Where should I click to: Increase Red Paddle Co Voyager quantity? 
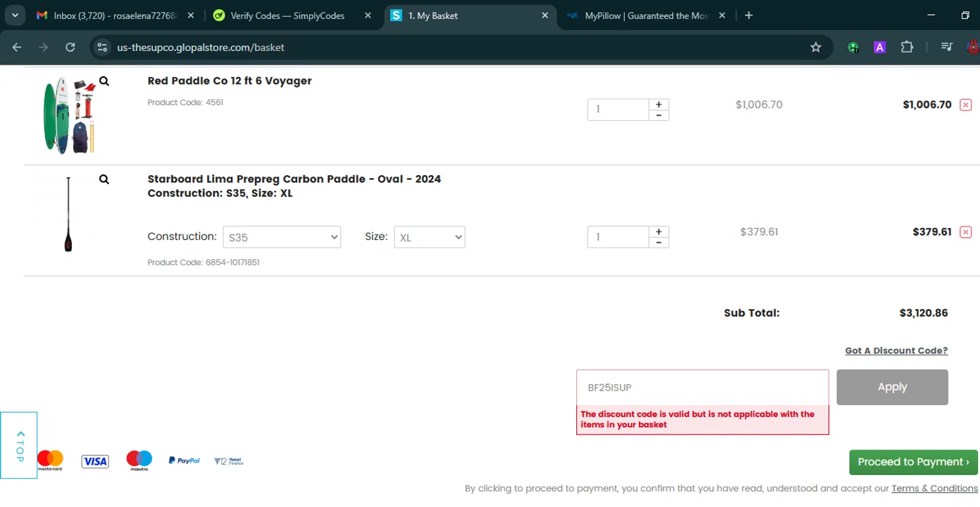point(659,105)
